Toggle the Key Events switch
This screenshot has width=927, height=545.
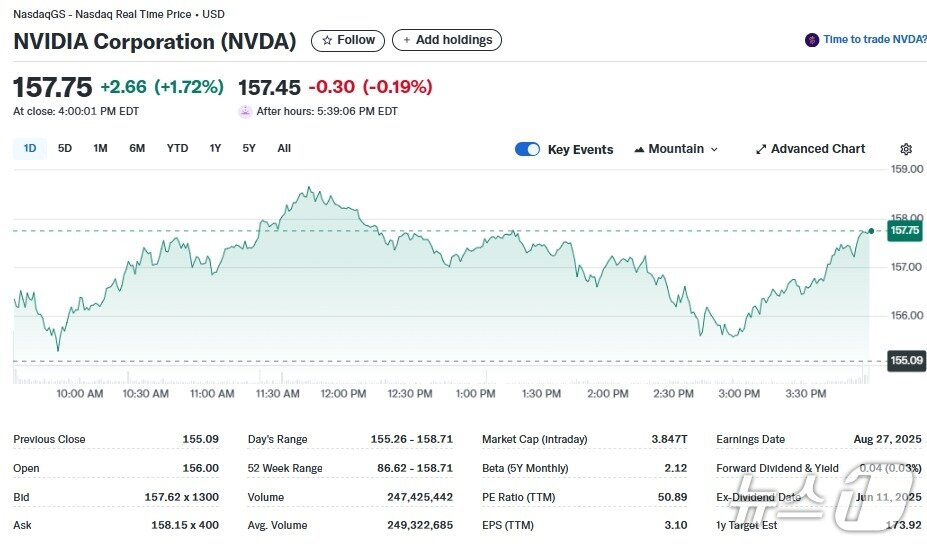pos(527,149)
